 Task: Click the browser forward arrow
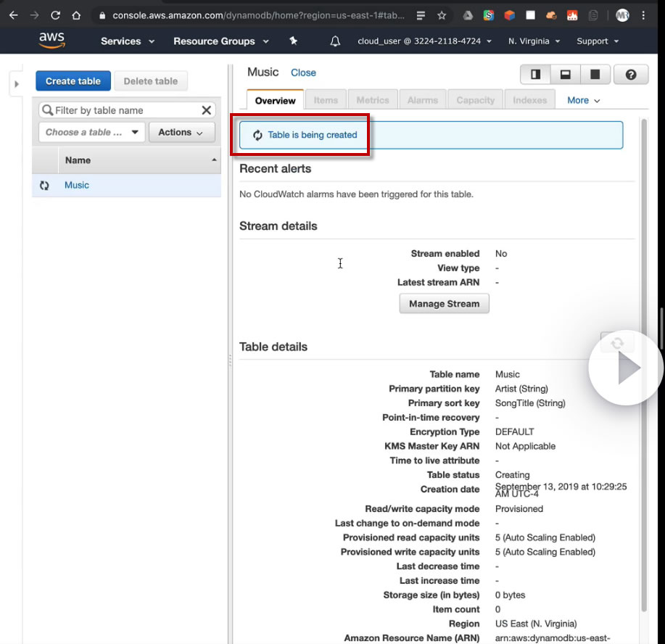(x=34, y=15)
